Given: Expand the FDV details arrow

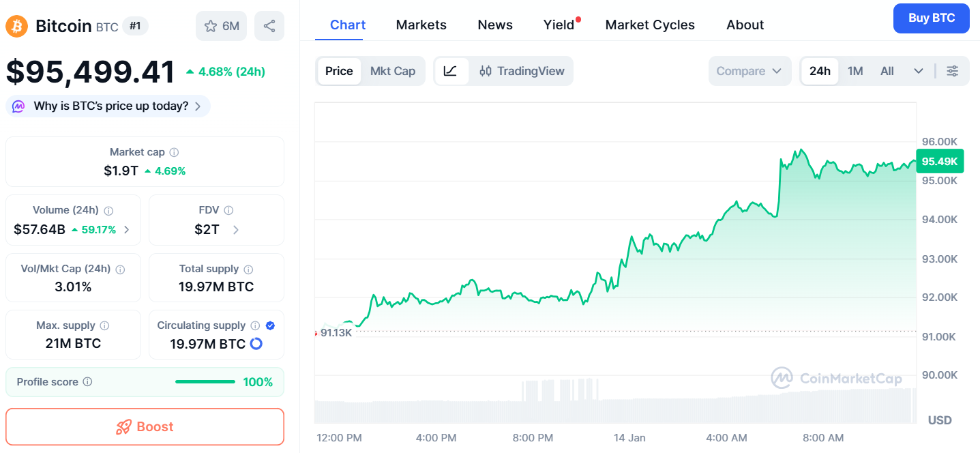Looking at the screenshot, I should click(236, 230).
